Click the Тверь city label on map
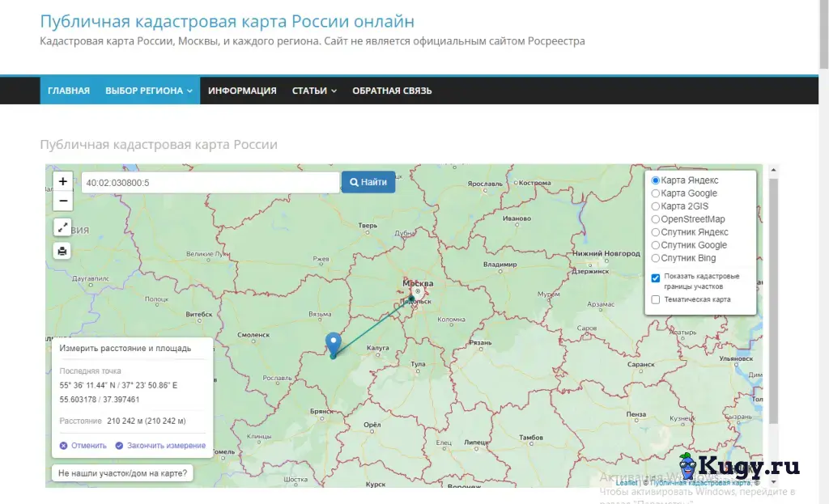This screenshot has height=504, width=829. pyautogui.click(x=368, y=225)
